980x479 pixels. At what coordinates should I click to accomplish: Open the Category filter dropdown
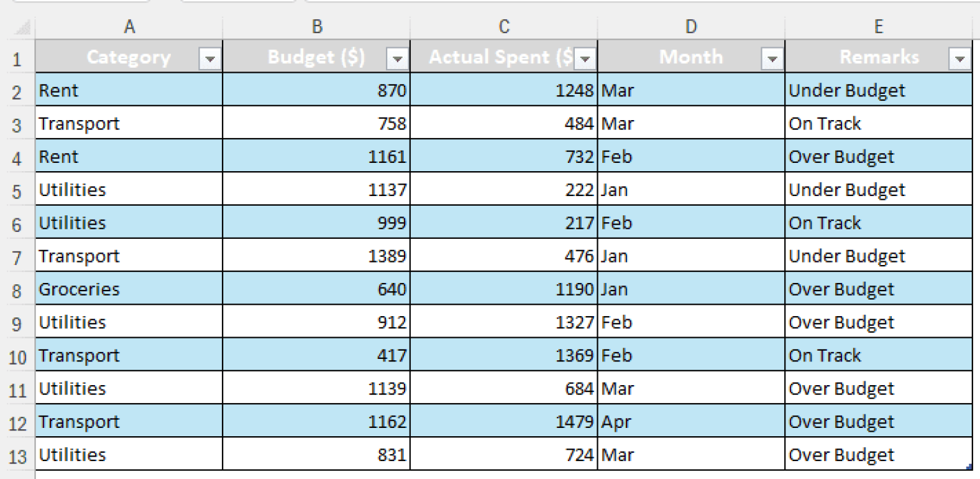(211, 57)
